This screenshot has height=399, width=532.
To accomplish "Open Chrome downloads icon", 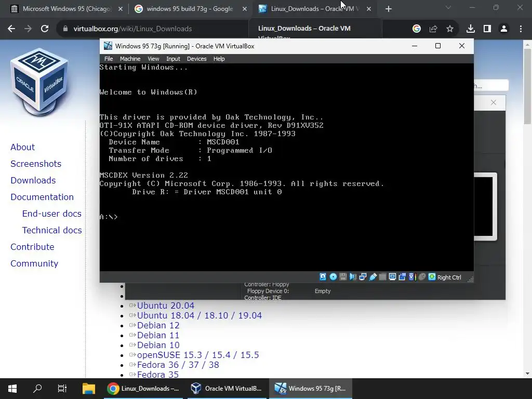I will (x=470, y=29).
